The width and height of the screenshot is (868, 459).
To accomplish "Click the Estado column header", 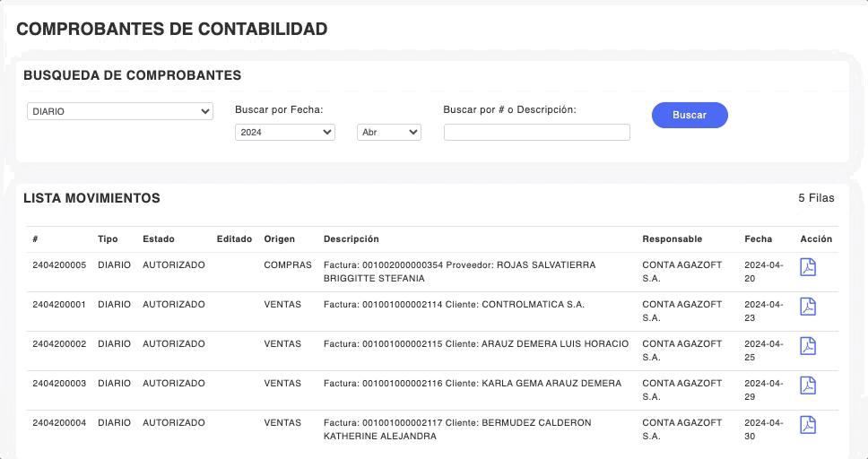I will [159, 239].
